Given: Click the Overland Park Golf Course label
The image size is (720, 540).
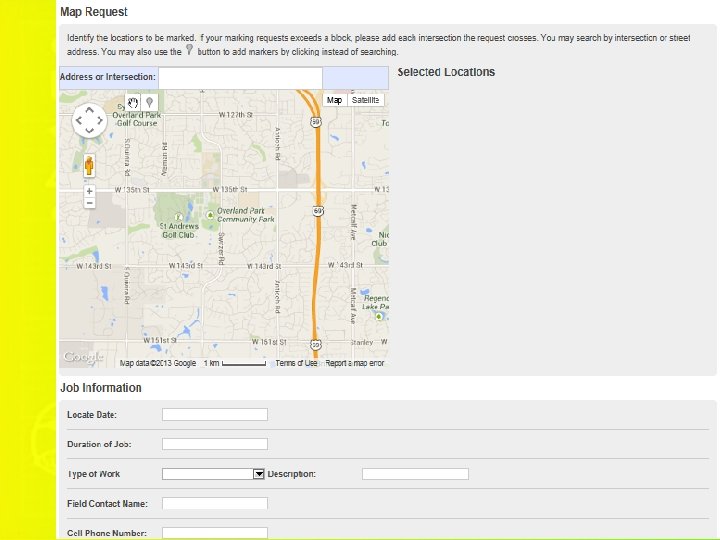Looking at the screenshot, I should tap(137, 119).
